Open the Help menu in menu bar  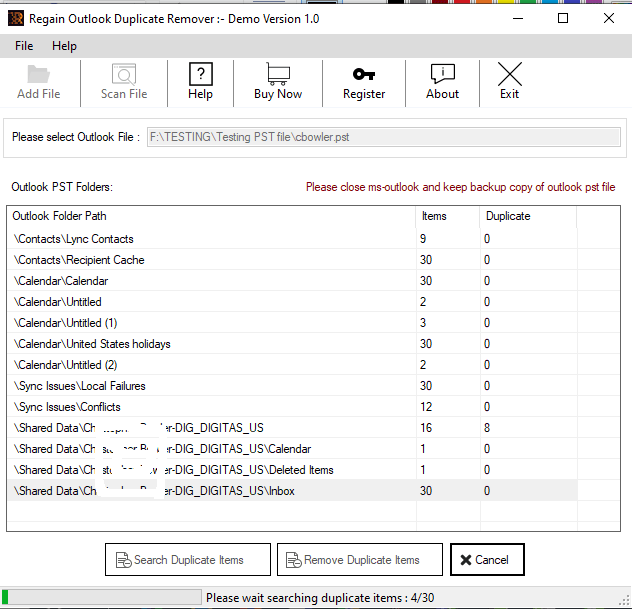pyautogui.click(x=64, y=46)
